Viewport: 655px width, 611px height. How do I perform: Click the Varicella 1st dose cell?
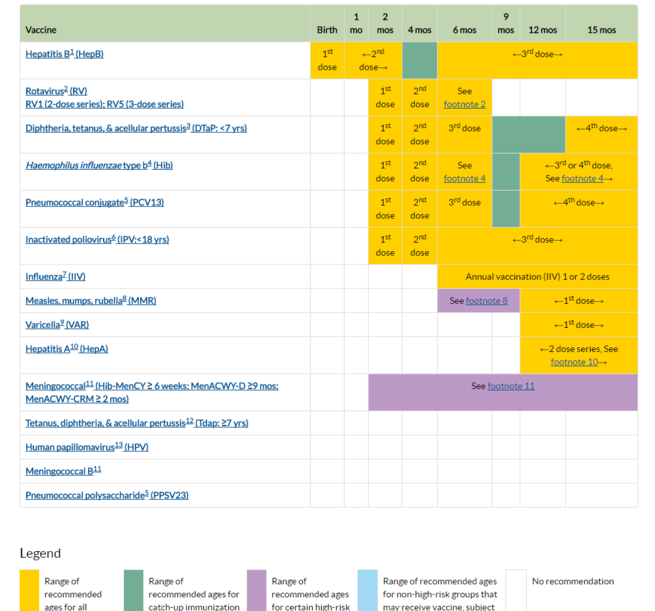(x=579, y=325)
